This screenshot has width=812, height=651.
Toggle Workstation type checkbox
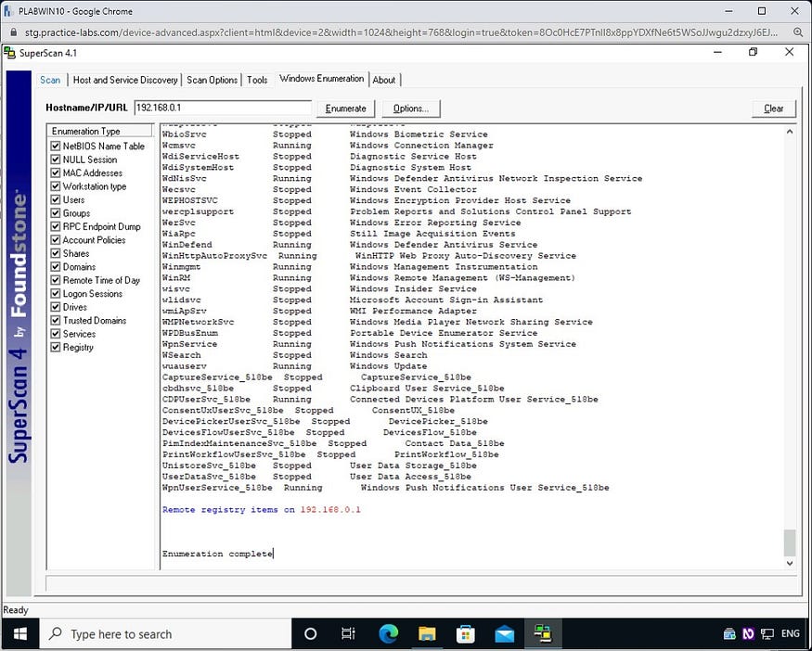point(56,186)
